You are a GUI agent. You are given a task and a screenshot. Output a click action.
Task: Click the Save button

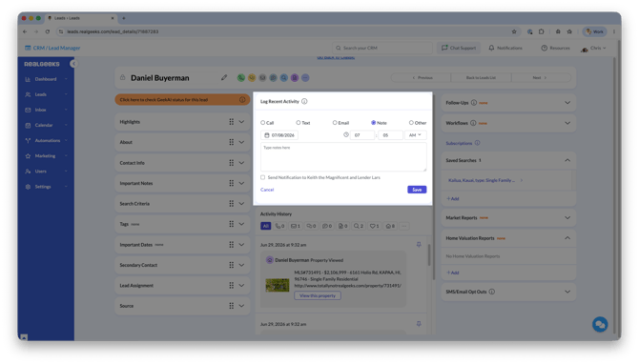417,190
